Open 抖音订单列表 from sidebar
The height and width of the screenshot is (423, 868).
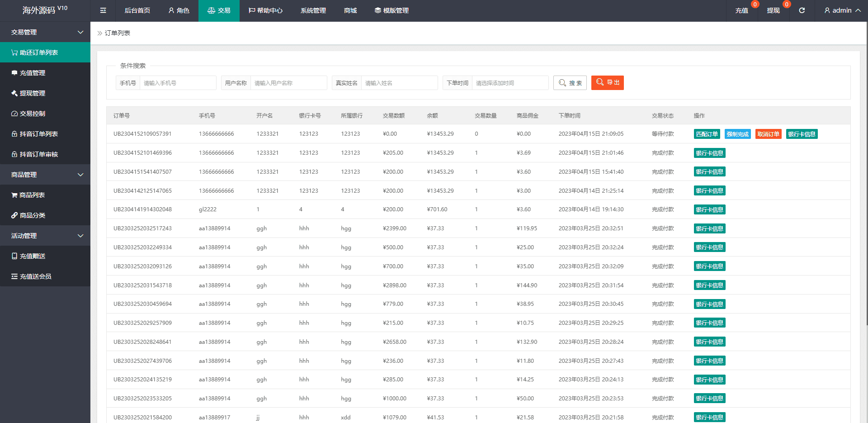pyautogui.click(x=38, y=134)
